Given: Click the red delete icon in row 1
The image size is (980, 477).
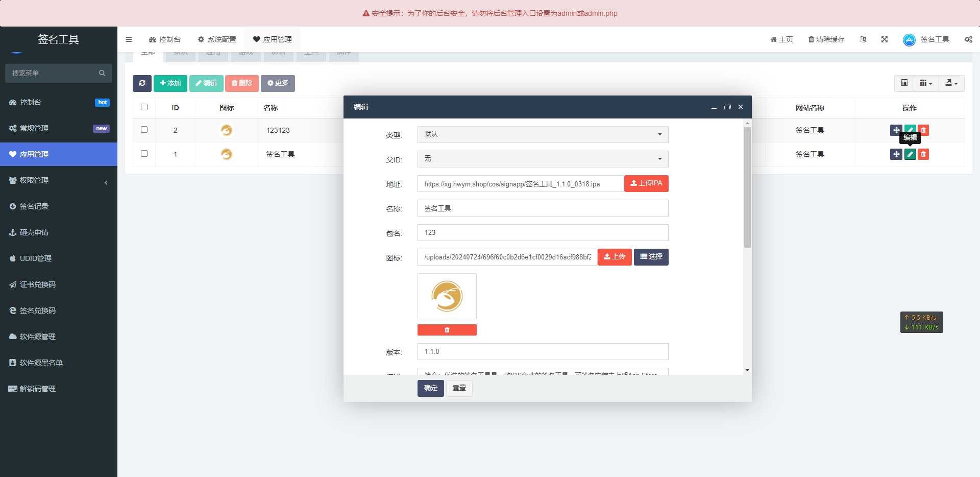Looking at the screenshot, I should click(923, 154).
